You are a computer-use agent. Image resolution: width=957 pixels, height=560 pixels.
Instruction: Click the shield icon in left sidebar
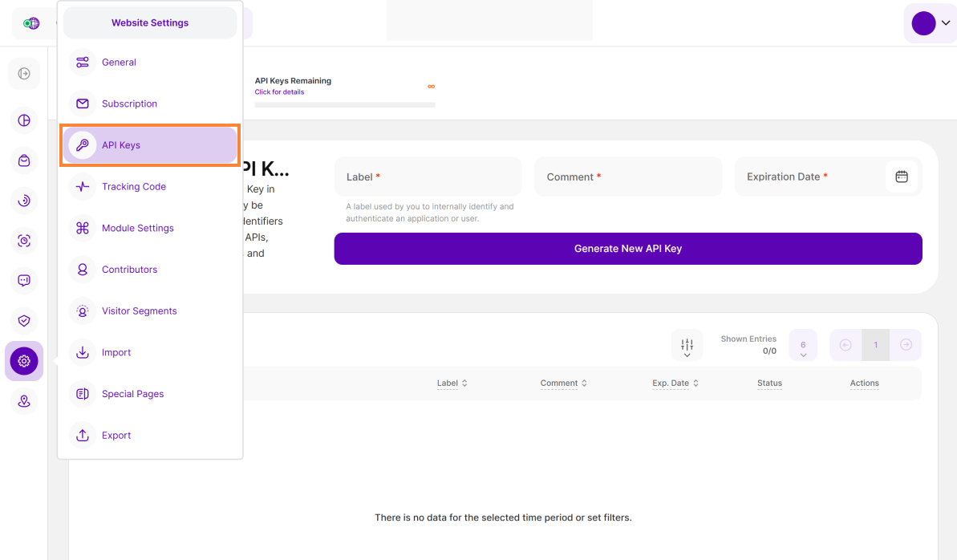[x=24, y=321]
